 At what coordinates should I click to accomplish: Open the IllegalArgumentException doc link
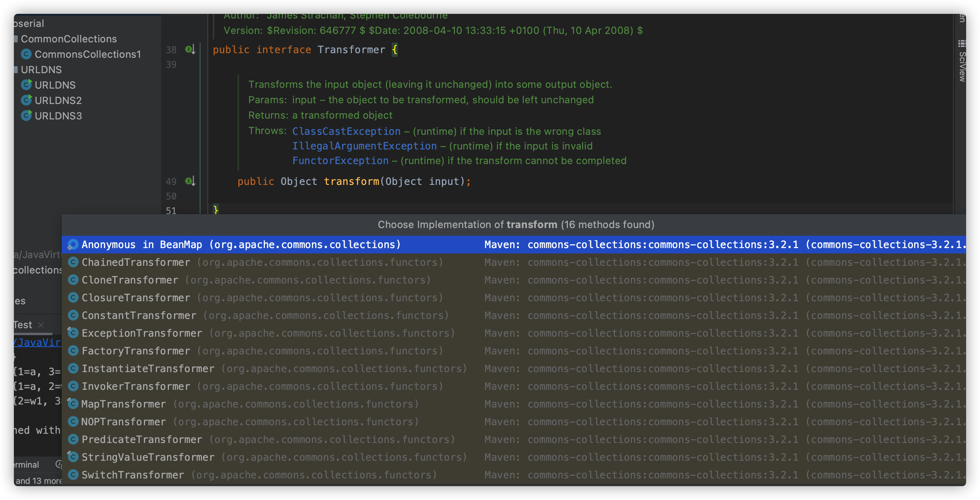364,146
